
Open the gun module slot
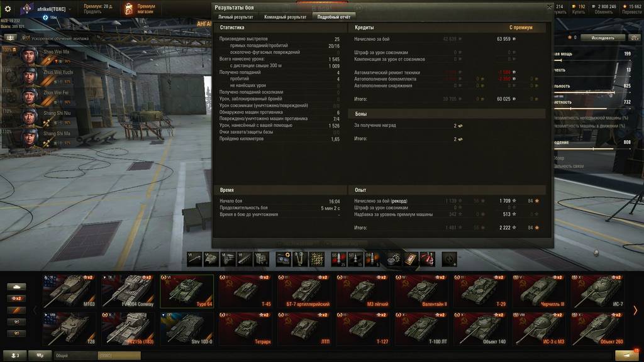pos(194,259)
